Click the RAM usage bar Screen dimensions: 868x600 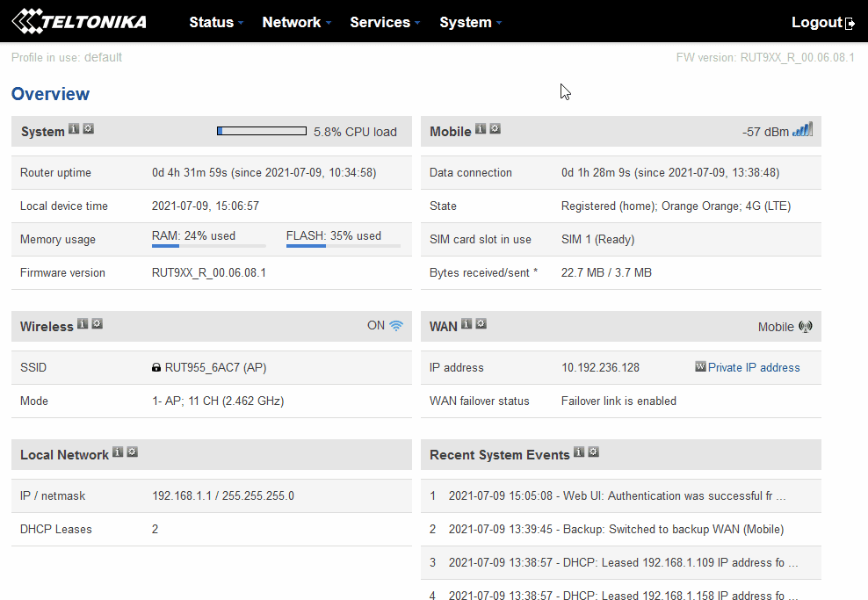tap(209, 246)
